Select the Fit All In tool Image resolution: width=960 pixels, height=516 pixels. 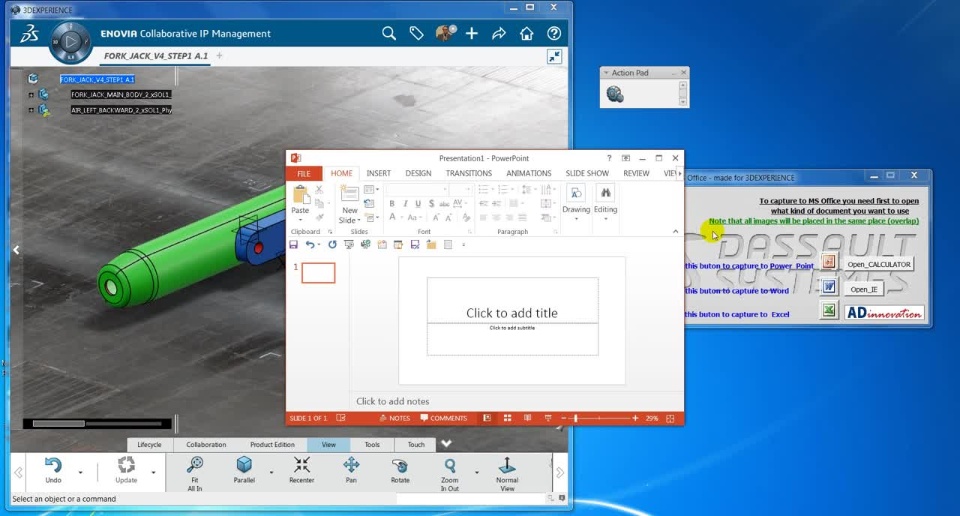(x=195, y=473)
